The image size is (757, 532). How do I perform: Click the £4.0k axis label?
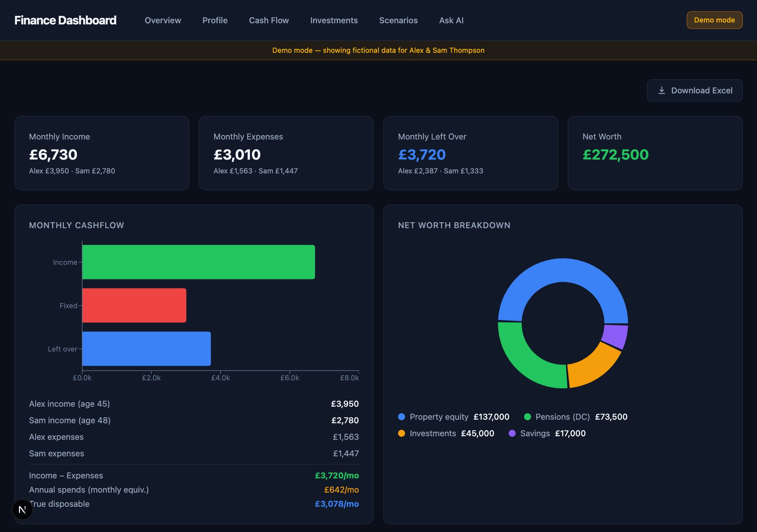pyautogui.click(x=220, y=378)
